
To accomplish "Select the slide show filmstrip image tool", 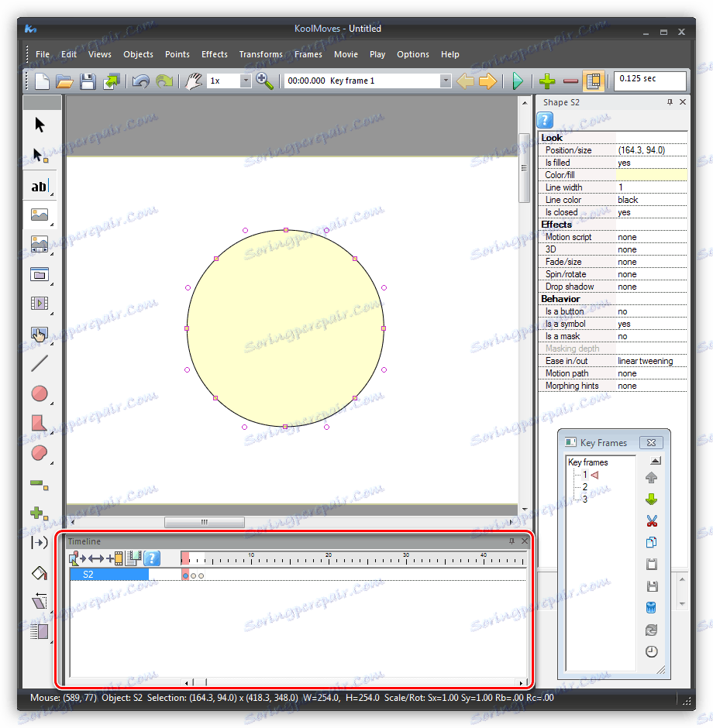I will (40, 244).
